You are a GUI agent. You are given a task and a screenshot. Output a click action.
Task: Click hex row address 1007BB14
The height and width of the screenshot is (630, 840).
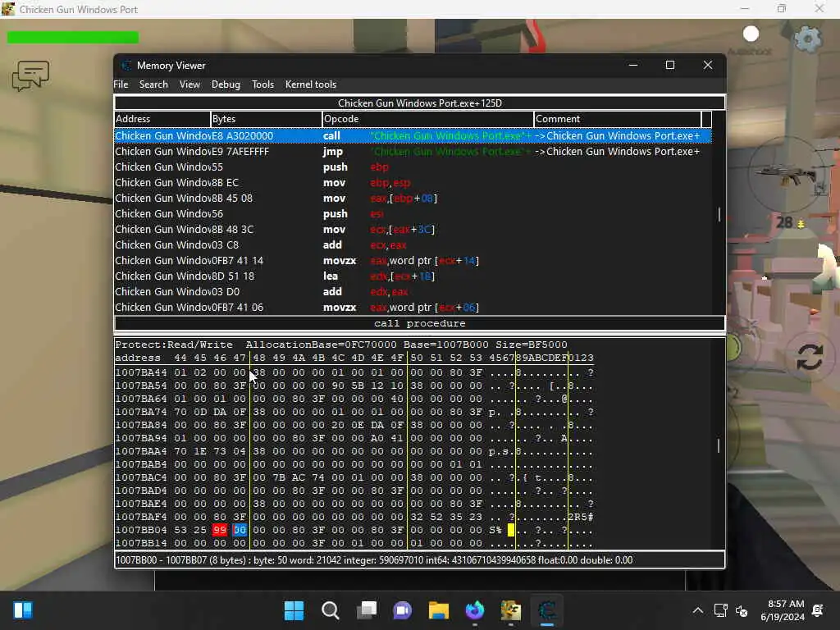pos(141,543)
